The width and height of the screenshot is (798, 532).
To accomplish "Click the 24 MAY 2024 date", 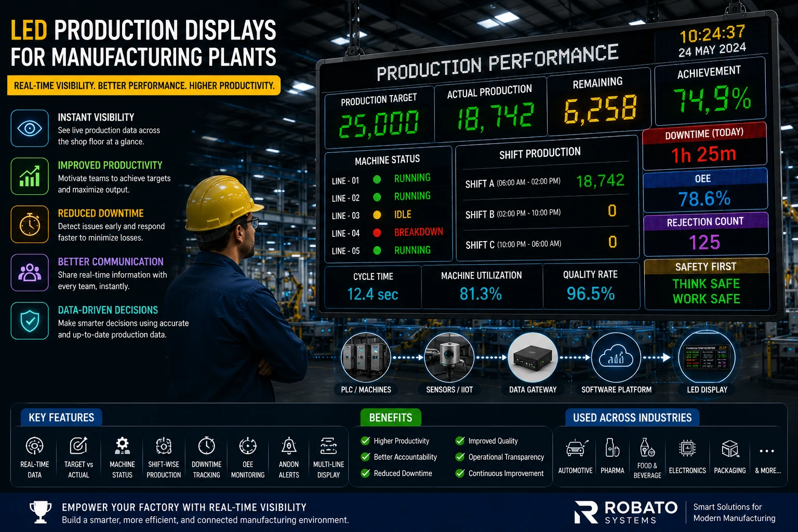I will [x=712, y=50].
